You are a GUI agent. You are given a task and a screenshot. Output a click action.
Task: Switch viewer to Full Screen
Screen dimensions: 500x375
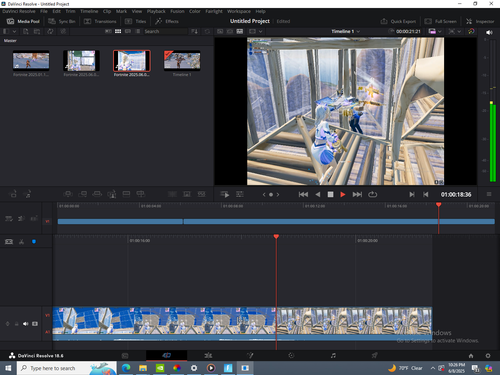[x=441, y=21]
